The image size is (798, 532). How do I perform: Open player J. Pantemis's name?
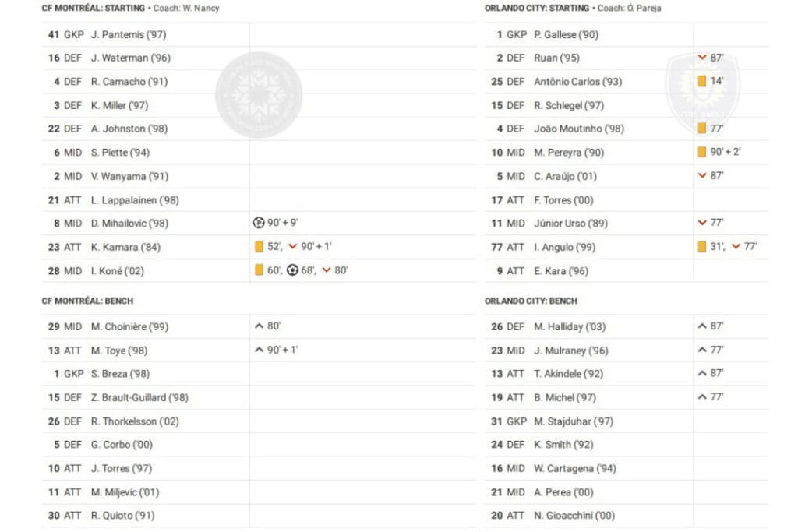click(x=129, y=34)
